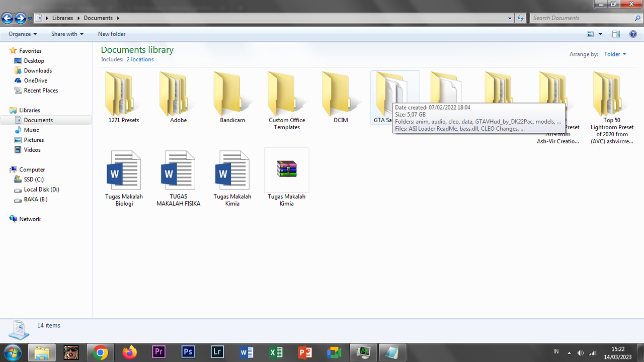Click the Back navigation arrow

tap(7, 18)
